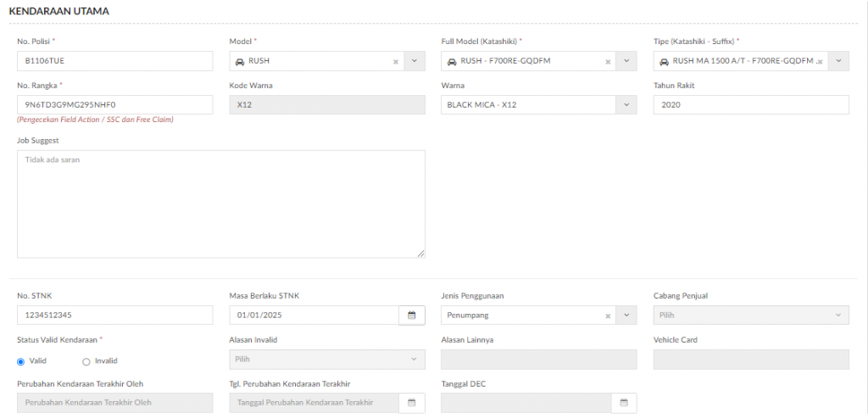Clear the Jenis Penggunaan Penumpang selection x
The height and width of the screenshot is (419, 868).
click(607, 316)
